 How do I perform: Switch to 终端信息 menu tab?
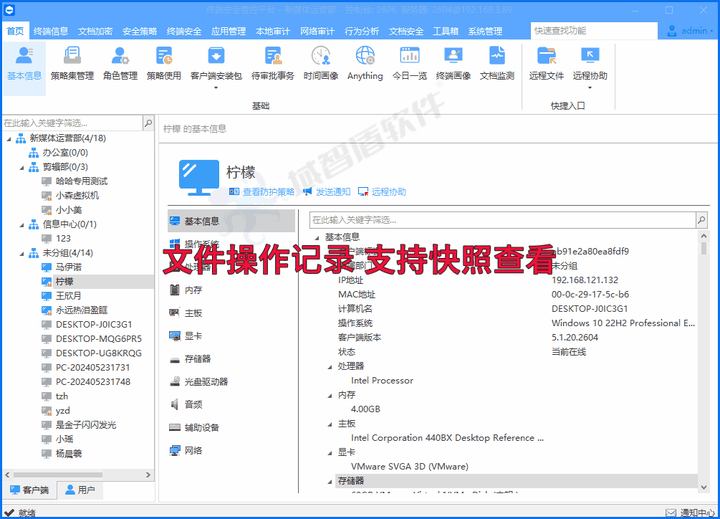point(51,31)
